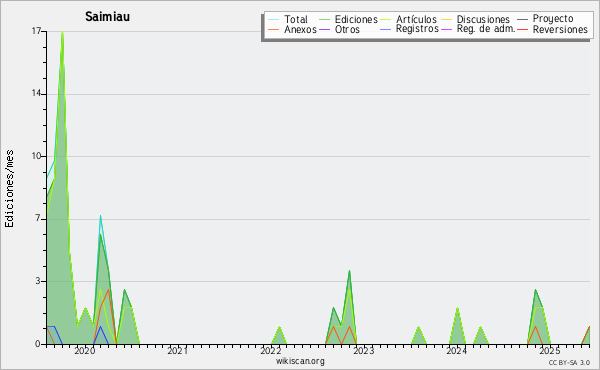Click the Discusiones legend entry
This screenshot has height=370, width=600.
click(x=483, y=19)
